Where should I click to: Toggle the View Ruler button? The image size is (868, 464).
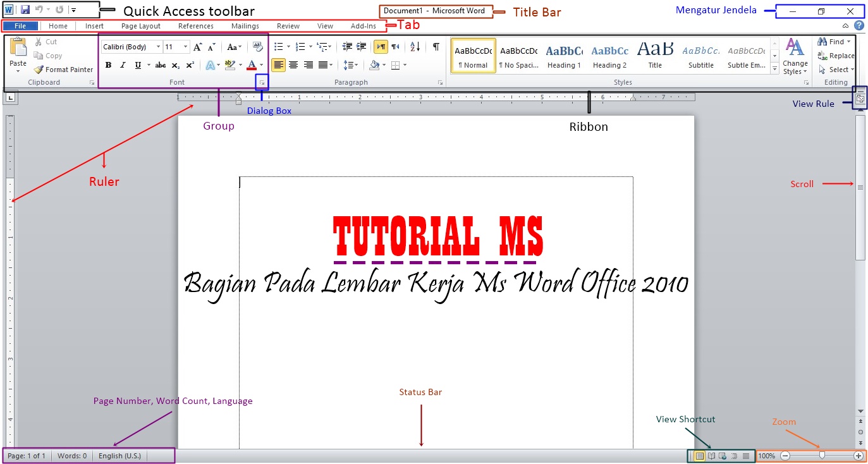pyautogui.click(x=860, y=98)
